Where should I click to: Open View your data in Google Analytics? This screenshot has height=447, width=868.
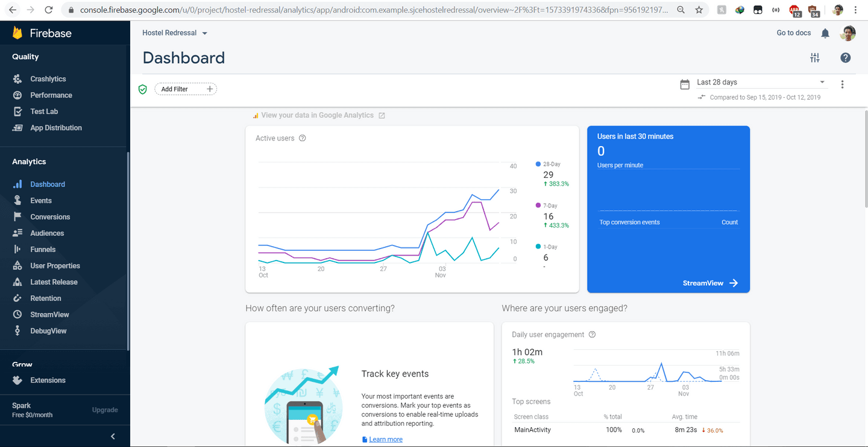pos(318,115)
